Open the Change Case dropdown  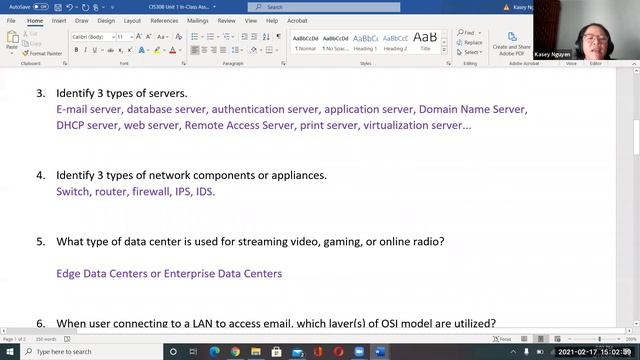click(x=162, y=37)
